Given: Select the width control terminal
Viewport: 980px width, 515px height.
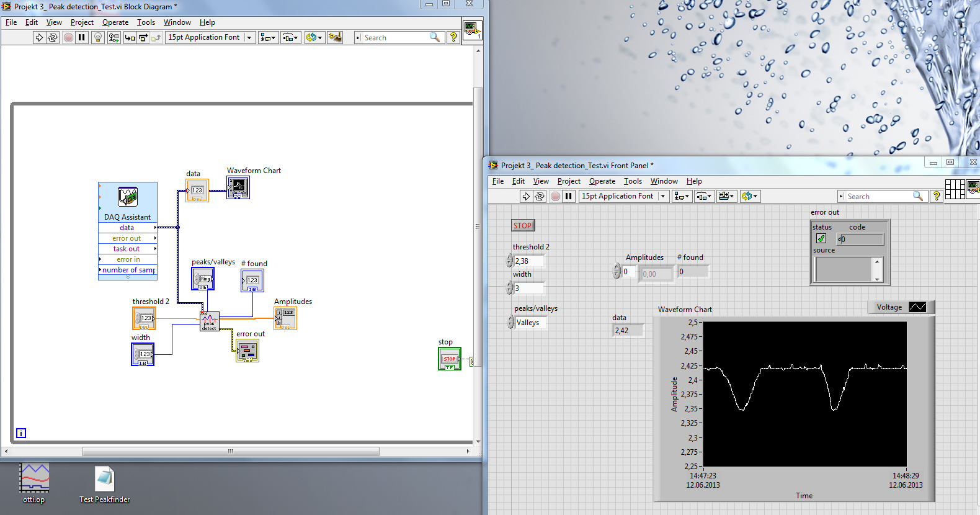Looking at the screenshot, I should point(143,354).
